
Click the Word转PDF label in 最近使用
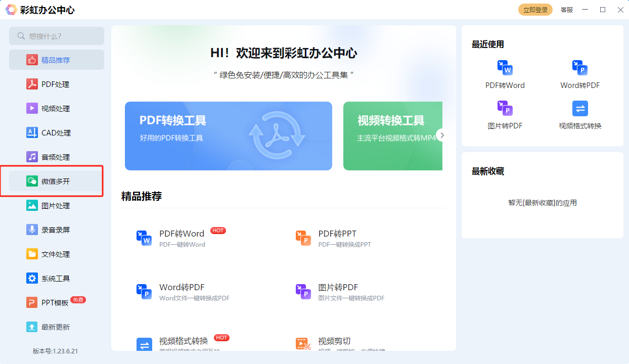tap(580, 85)
